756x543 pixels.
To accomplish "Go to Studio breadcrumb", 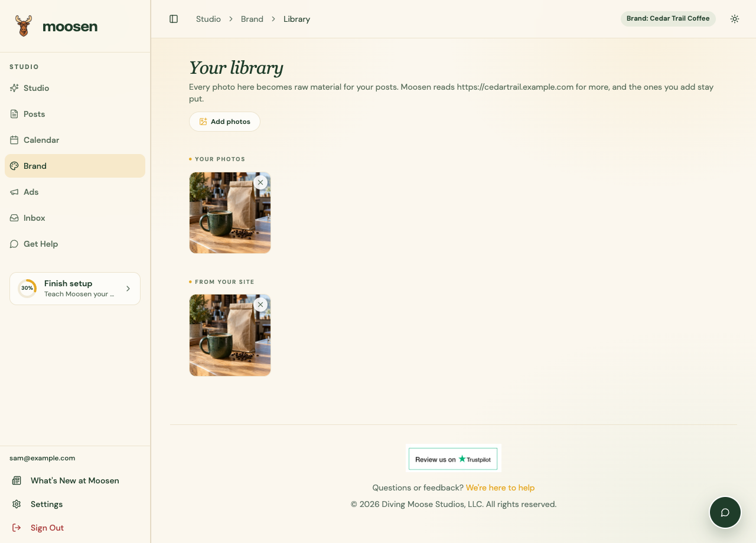I will (x=208, y=19).
